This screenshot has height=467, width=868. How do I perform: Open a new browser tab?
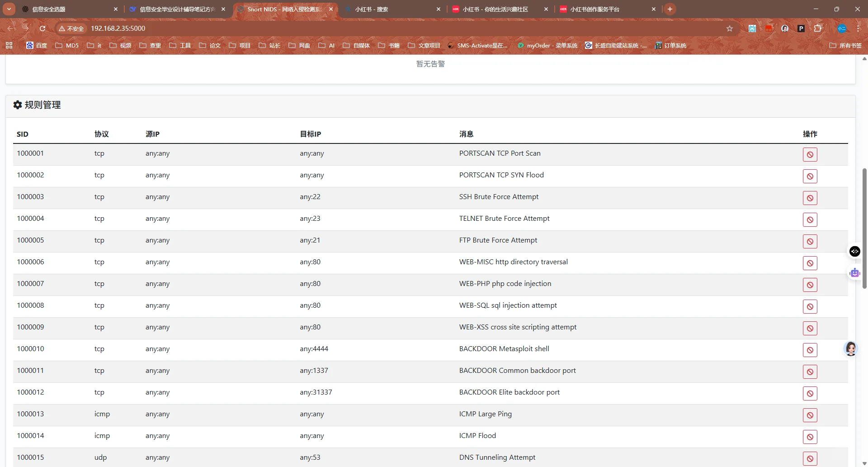[670, 9]
